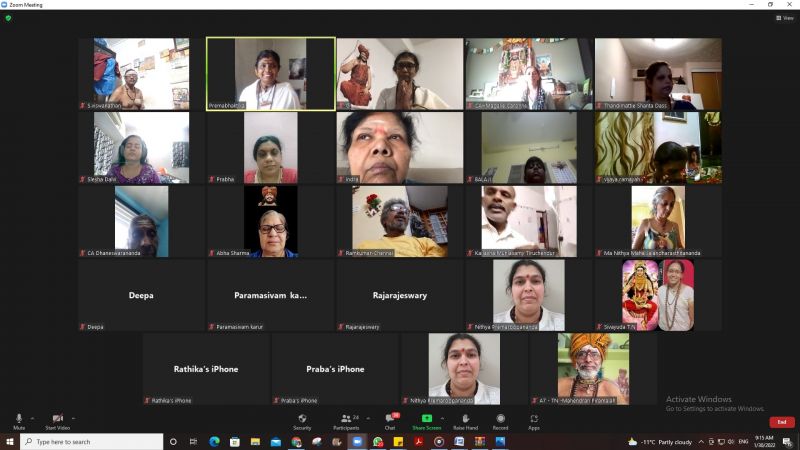
Task: Open Cortana circle icon on taskbar
Action: click(173, 442)
